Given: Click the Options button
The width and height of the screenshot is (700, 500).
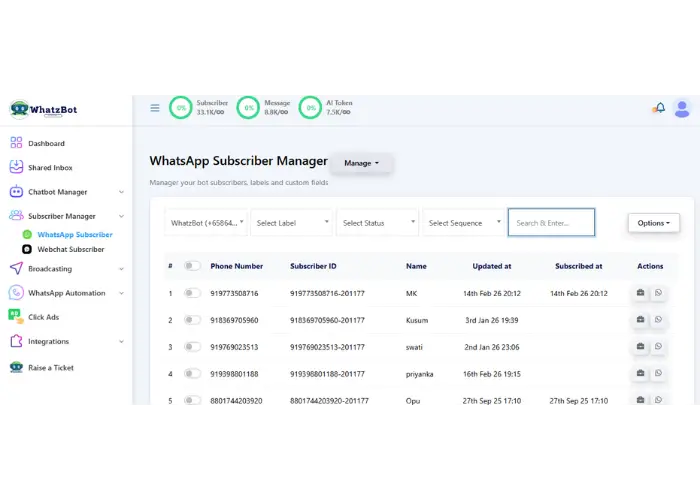Looking at the screenshot, I should (654, 223).
